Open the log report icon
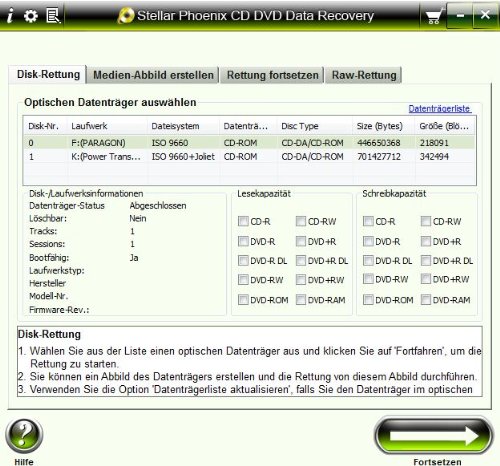The height and width of the screenshot is (466, 500). [x=53, y=16]
